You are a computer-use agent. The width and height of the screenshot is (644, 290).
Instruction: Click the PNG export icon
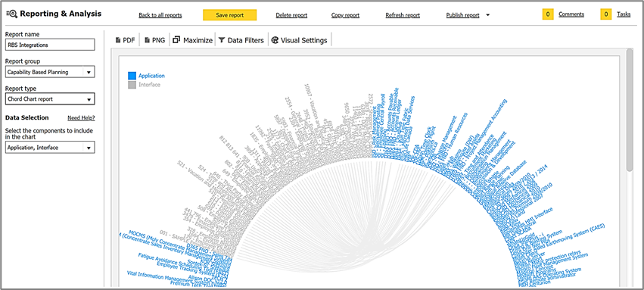tap(147, 40)
